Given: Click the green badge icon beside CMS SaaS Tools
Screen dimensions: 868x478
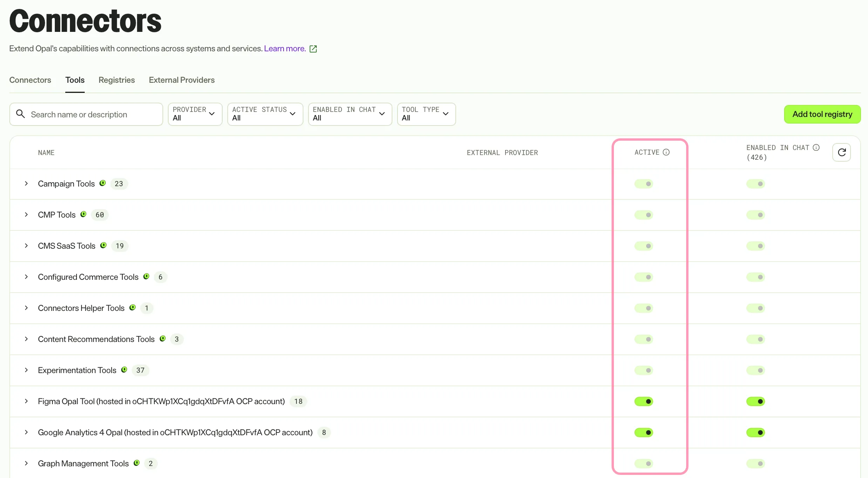Looking at the screenshot, I should coord(103,245).
